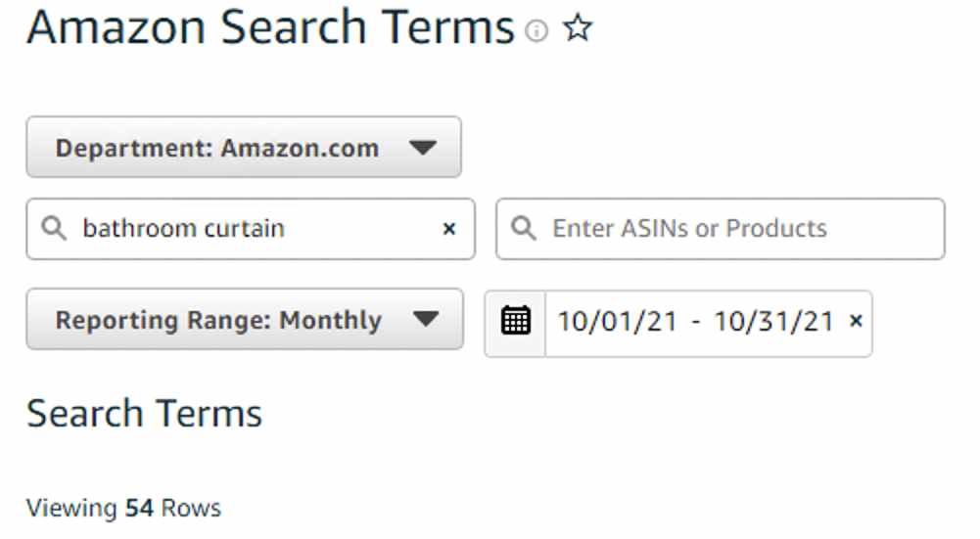Click the arrow on the Department dropdown
The height and width of the screenshot is (539, 980).
(x=423, y=148)
